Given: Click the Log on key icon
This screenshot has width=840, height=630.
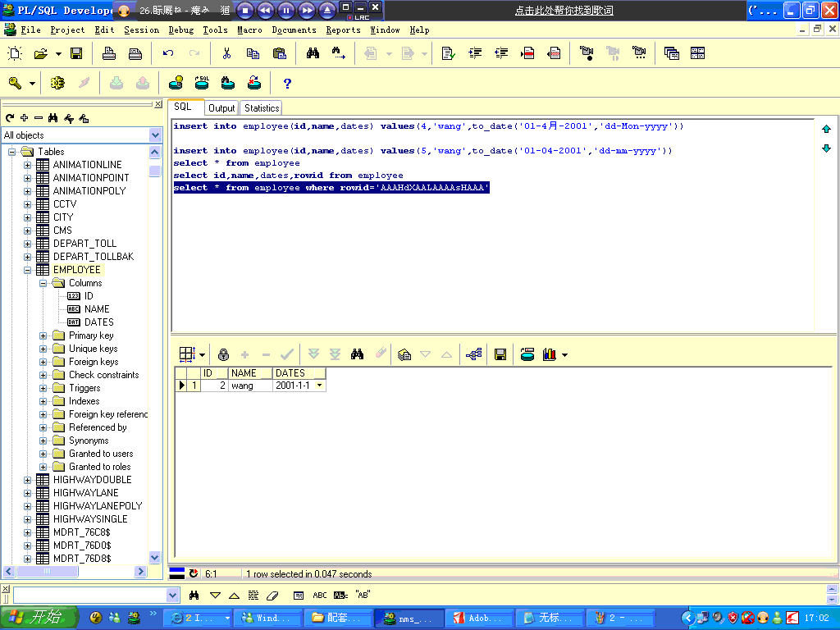Looking at the screenshot, I should click(15, 83).
